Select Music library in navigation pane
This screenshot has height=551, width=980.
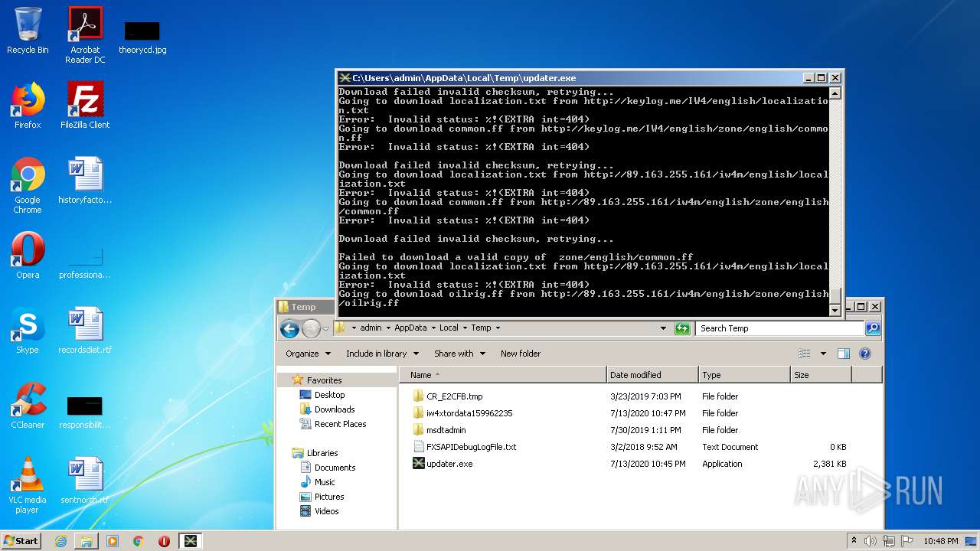coord(325,482)
